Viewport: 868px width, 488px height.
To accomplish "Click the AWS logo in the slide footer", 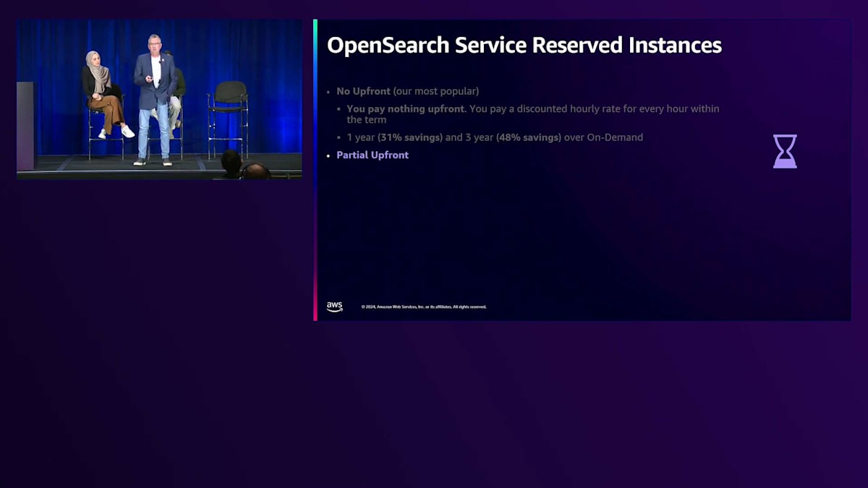I will pyautogui.click(x=334, y=307).
